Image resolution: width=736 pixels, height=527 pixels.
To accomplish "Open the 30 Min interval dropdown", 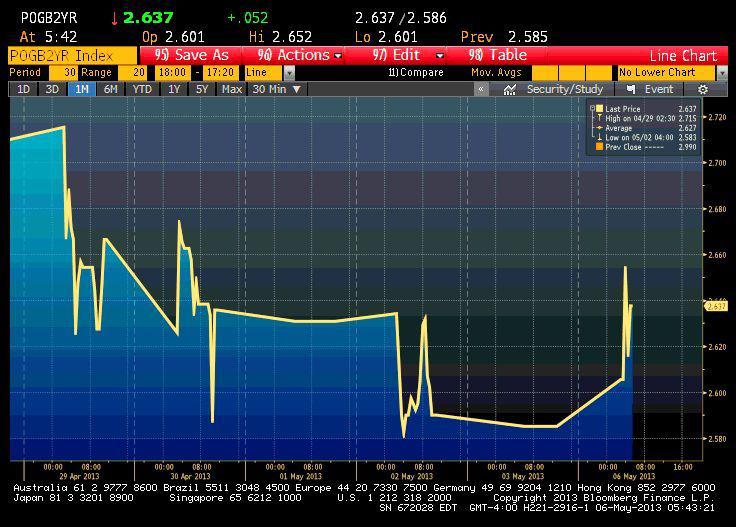I will click(x=277, y=89).
